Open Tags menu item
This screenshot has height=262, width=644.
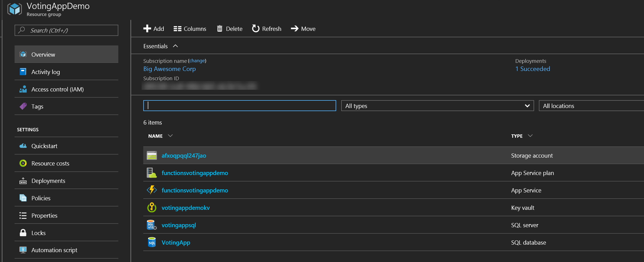point(66,106)
